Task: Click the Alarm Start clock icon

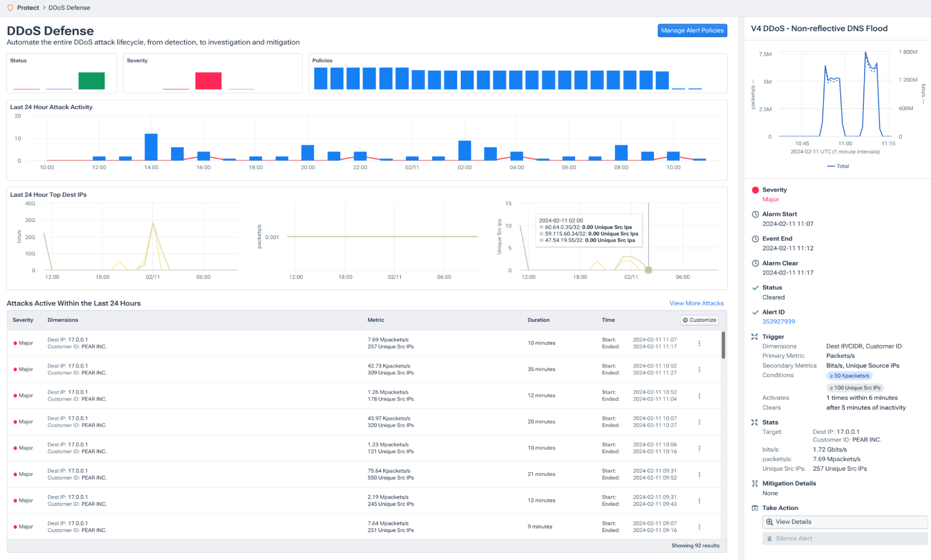Action: point(755,214)
